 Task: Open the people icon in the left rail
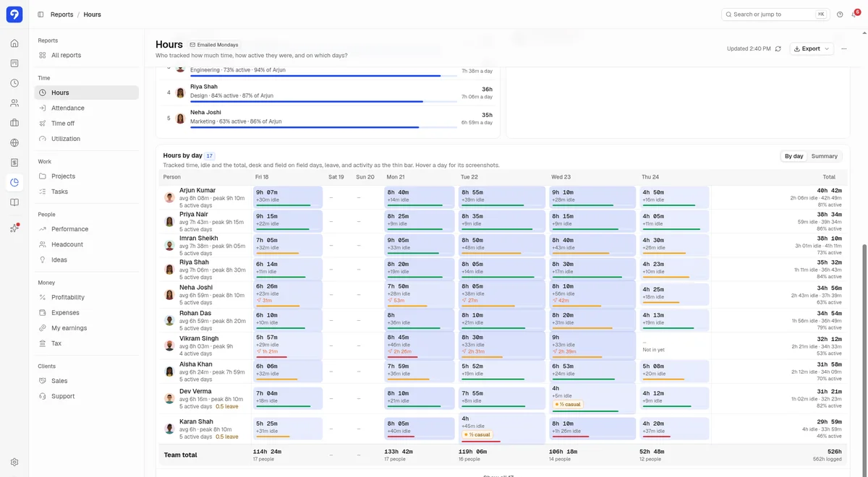pos(14,103)
